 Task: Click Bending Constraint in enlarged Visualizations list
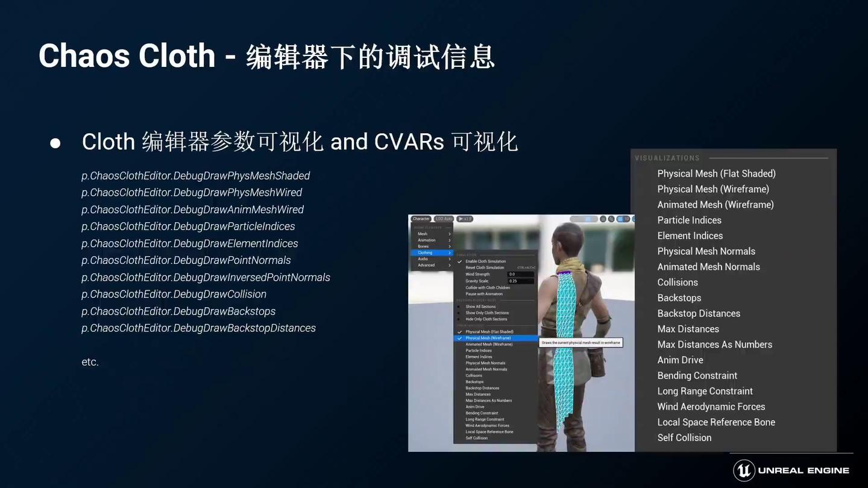point(697,376)
